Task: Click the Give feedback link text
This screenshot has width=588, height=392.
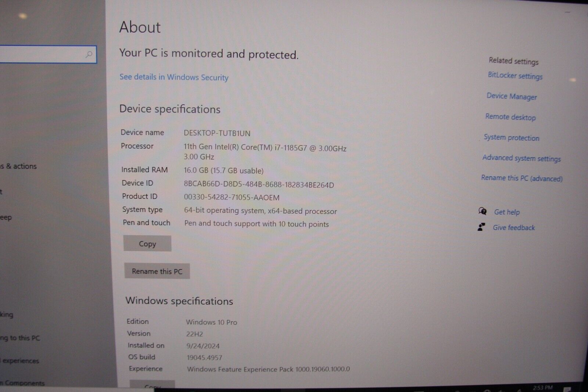Action: [514, 228]
